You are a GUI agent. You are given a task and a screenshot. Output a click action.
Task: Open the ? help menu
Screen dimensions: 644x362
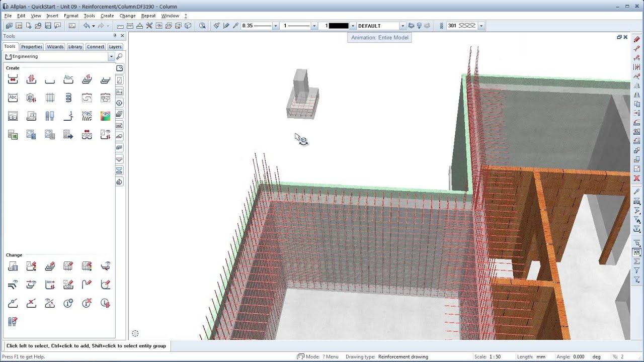(186, 16)
